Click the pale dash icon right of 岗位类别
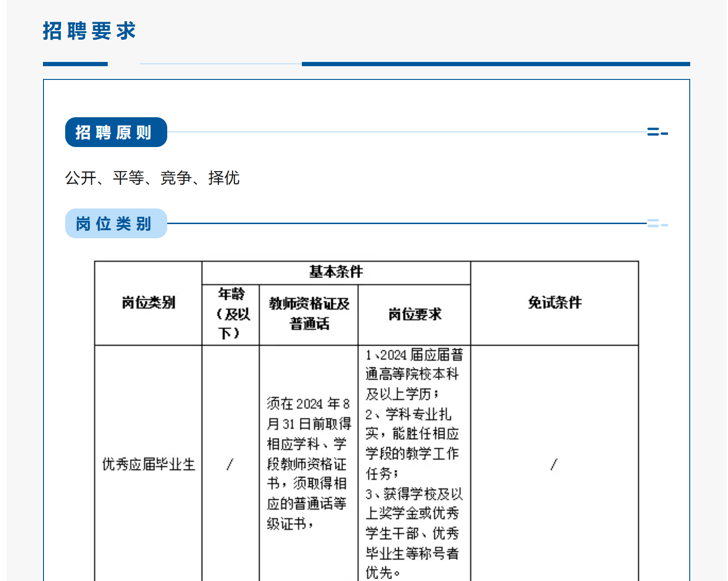Screen dimensions: 728x581 pyautogui.click(x=657, y=224)
